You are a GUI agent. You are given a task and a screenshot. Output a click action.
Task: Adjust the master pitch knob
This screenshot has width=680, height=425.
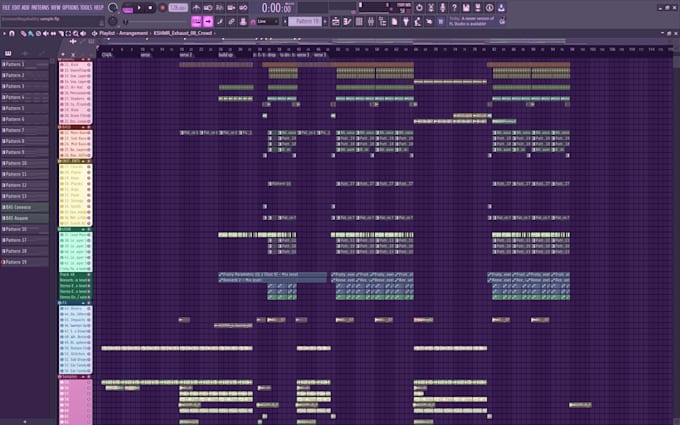[113, 21]
